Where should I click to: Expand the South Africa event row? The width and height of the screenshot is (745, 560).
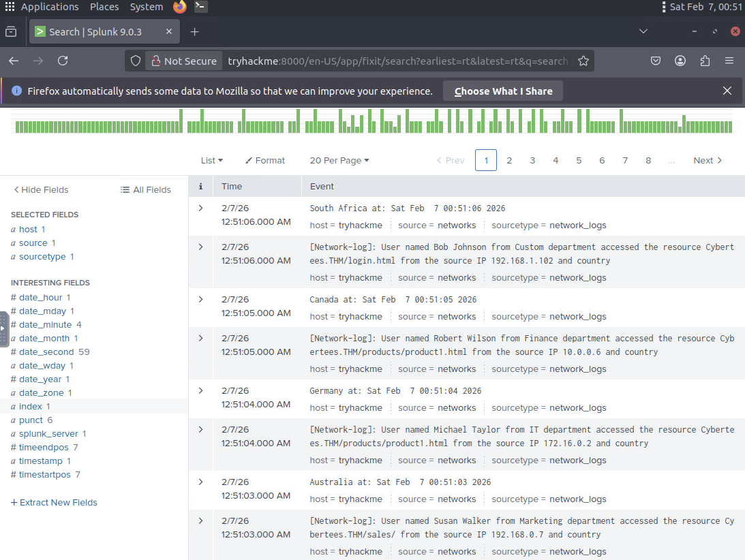(200, 208)
